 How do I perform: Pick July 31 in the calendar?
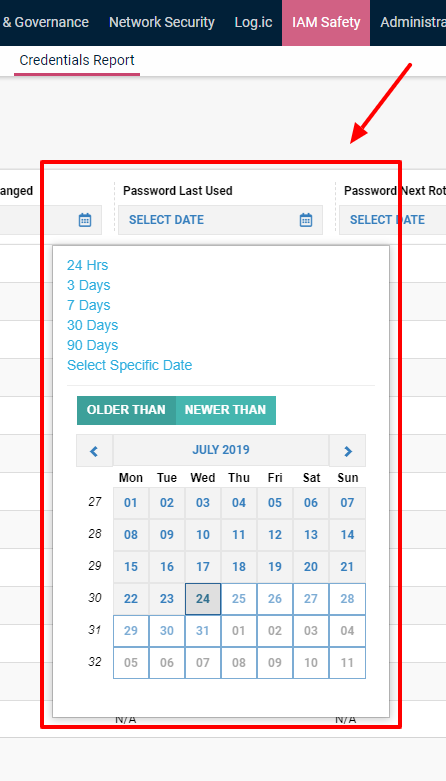[203, 631]
